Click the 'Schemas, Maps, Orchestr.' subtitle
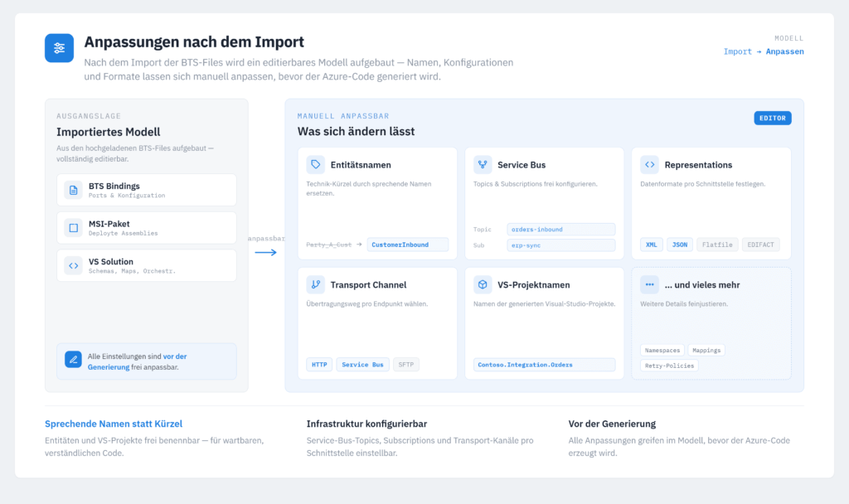This screenshot has height=504, width=849. tap(132, 271)
